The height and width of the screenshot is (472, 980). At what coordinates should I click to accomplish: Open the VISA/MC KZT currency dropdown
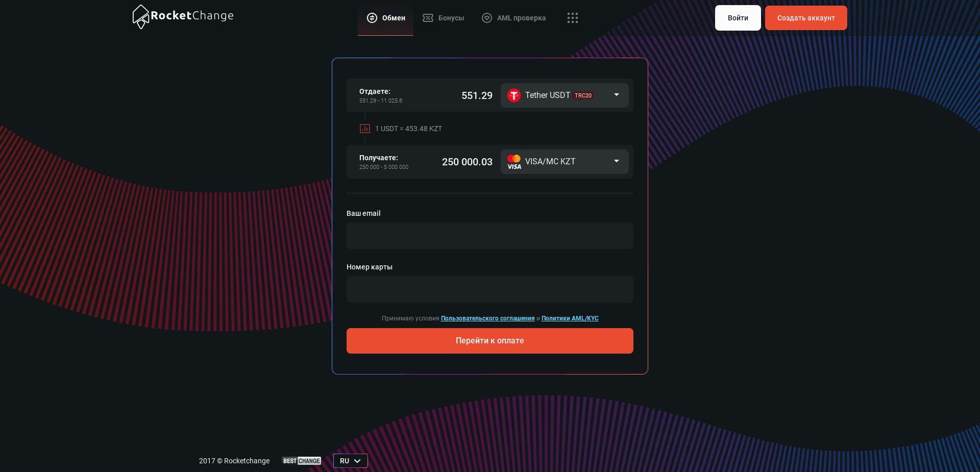[616, 162]
